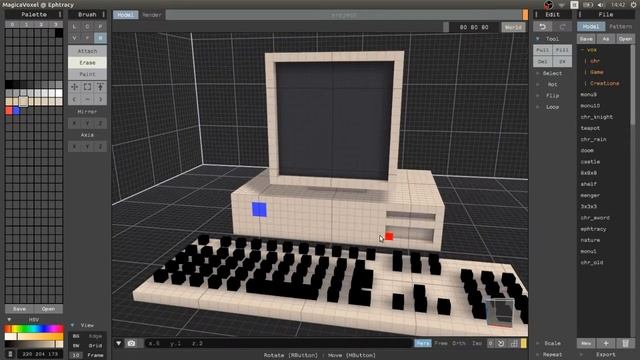Click the Redo arrow in Edit panel
Viewport: 640px width, 360px height.
click(562, 27)
